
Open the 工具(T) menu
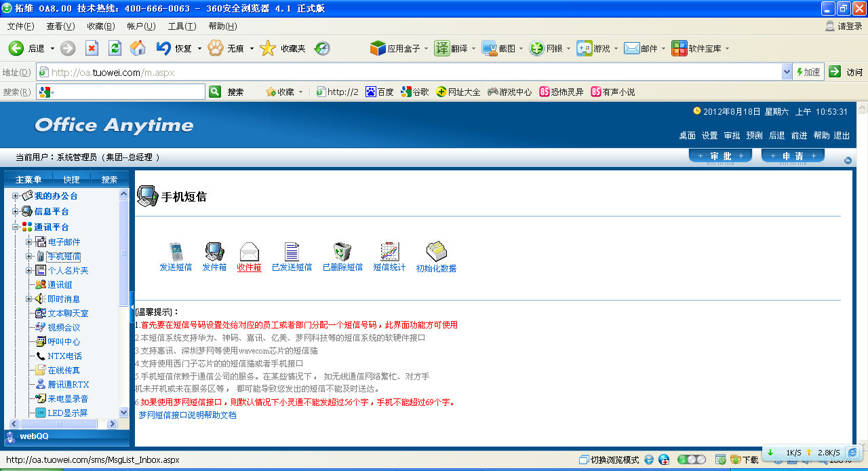pyautogui.click(x=182, y=26)
